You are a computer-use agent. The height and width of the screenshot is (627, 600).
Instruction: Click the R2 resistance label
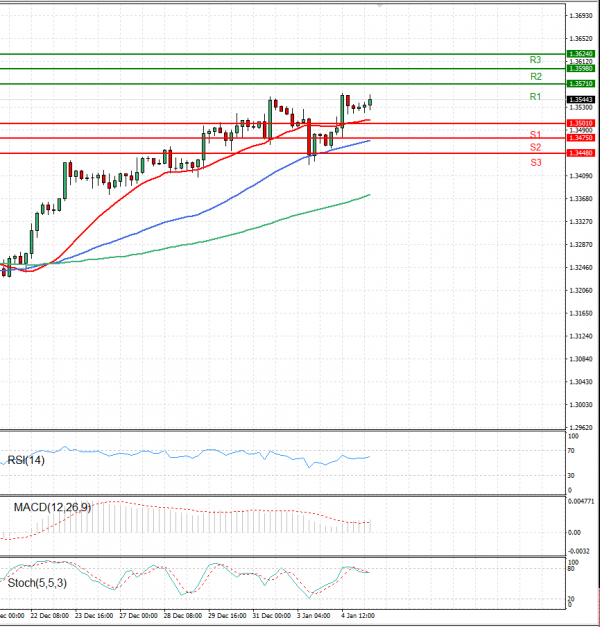[x=536, y=76]
